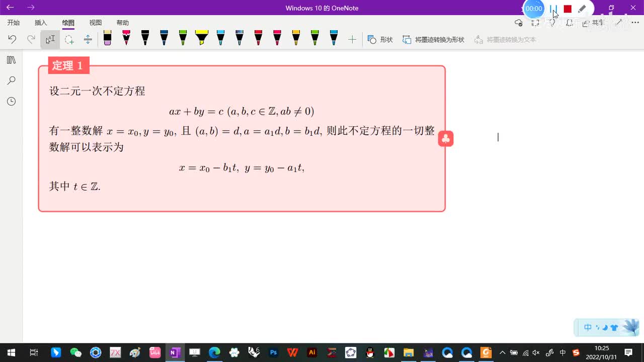Show the notebooks navigation pane
The width and height of the screenshot is (644, 362).
[x=11, y=60]
